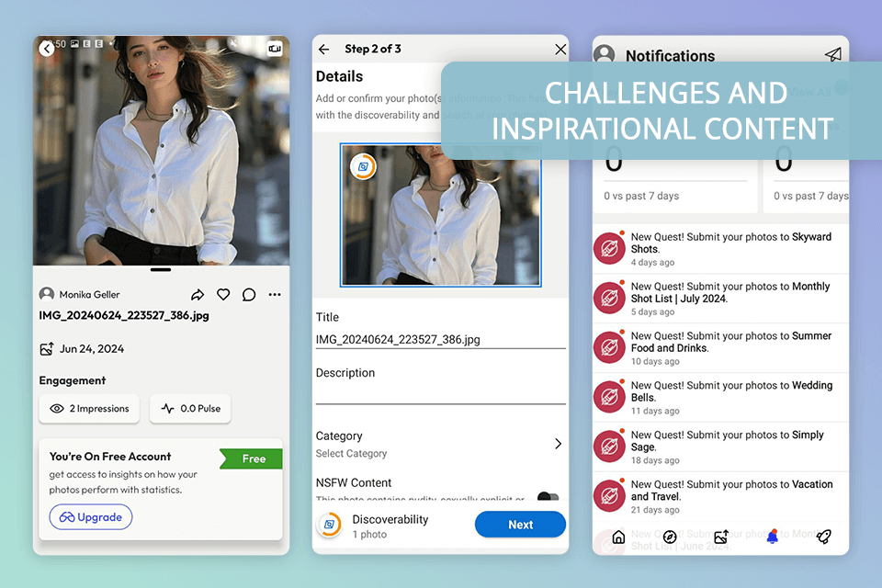Go back from the photo view

(x=47, y=49)
